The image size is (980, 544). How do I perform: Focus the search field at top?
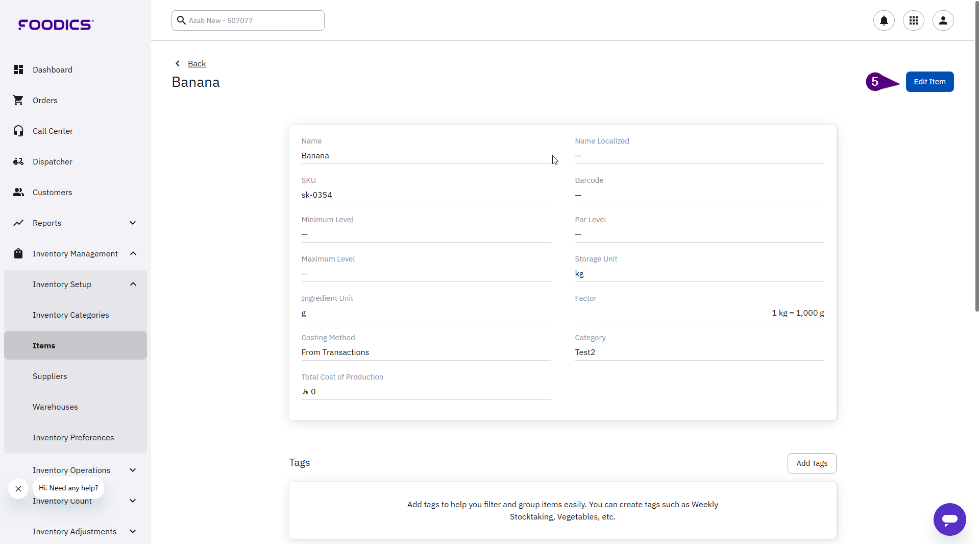pyautogui.click(x=253, y=20)
